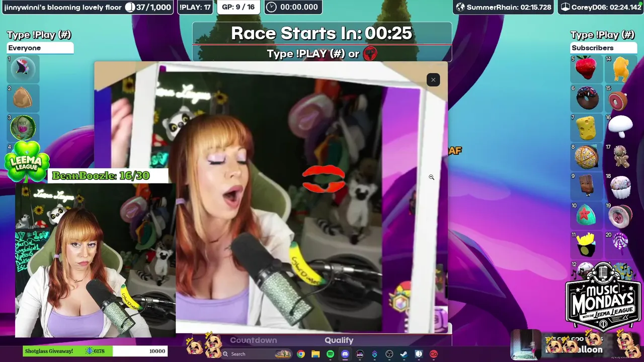Choose the gingerbread man marble skin 17
The image size is (644, 362).
tap(621, 156)
